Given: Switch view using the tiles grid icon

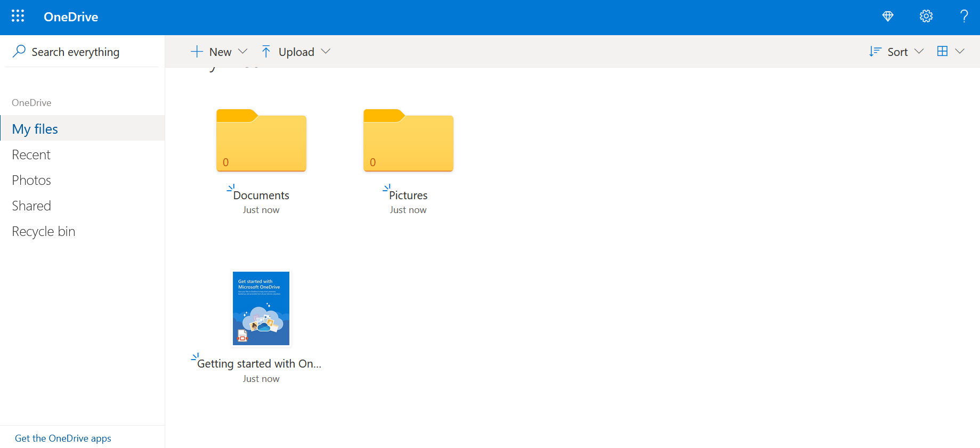Looking at the screenshot, I should [x=942, y=51].
